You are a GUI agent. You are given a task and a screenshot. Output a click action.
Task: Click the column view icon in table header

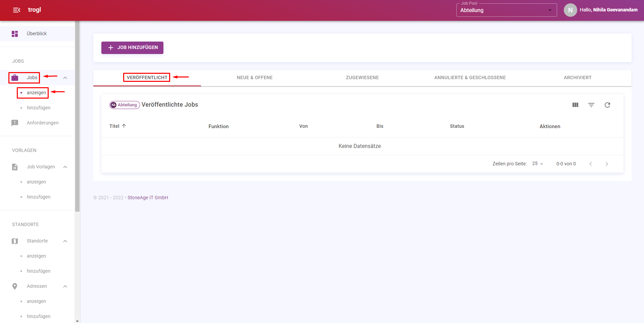point(575,105)
